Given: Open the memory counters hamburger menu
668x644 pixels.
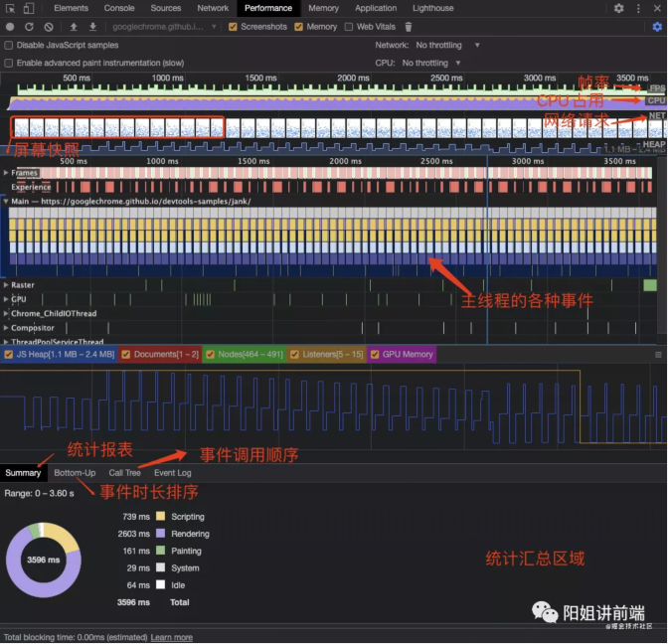Looking at the screenshot, I should pos(658,355).
